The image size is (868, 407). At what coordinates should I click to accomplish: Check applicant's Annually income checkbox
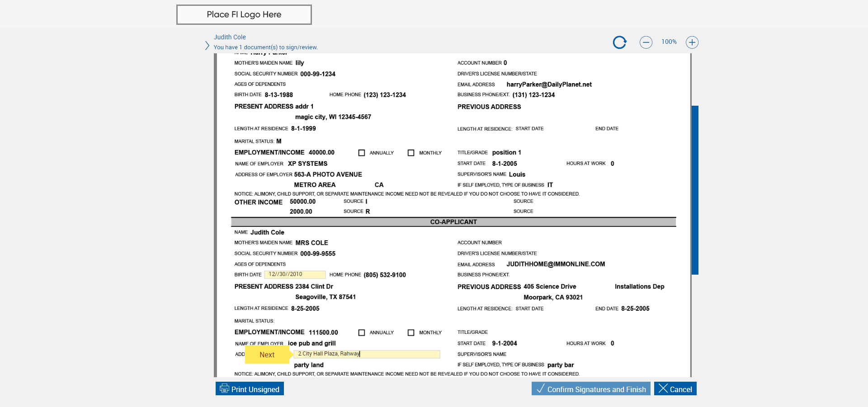point(362,153)
